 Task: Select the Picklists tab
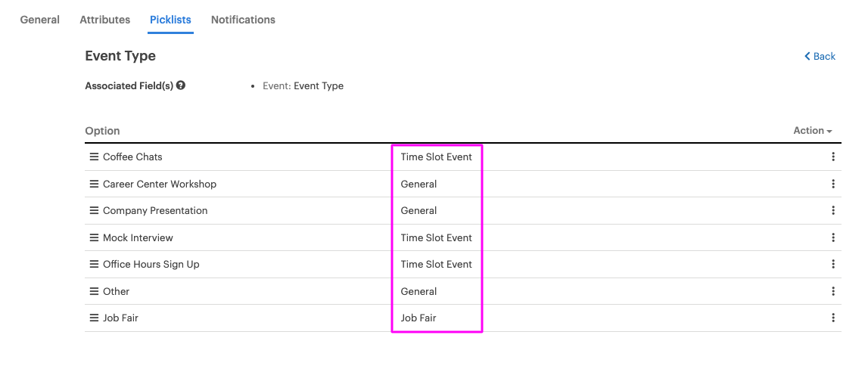pyautogui.click(x=170, y=20)
